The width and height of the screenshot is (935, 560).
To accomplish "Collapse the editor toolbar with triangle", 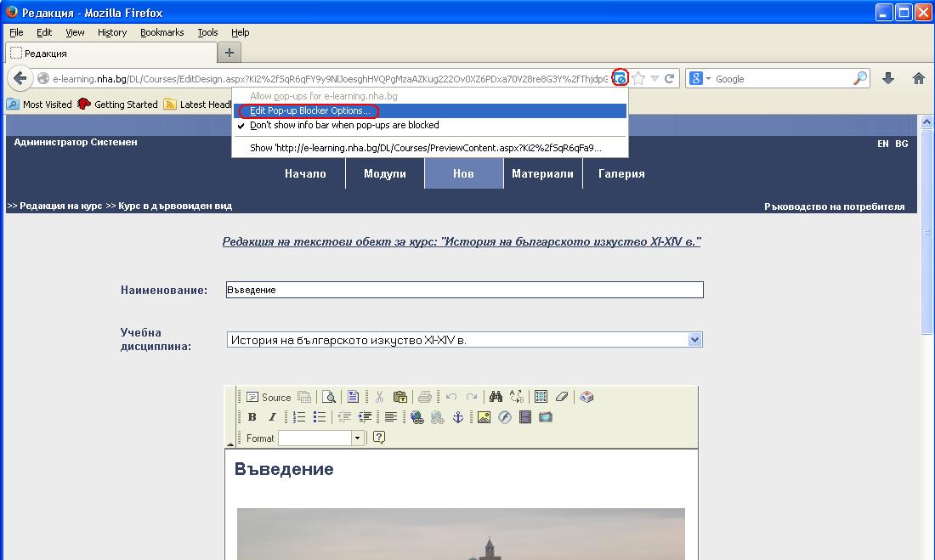I will (x=230, y=444).
